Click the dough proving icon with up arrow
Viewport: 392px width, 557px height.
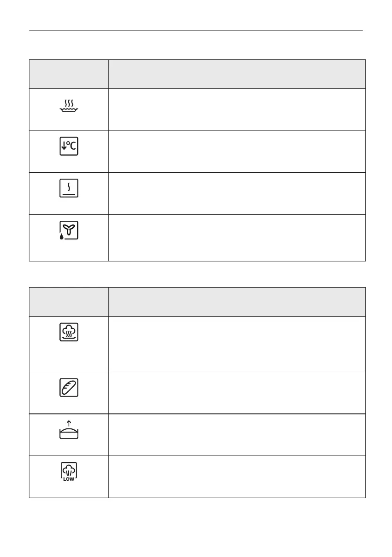click(x=69, y=430)
